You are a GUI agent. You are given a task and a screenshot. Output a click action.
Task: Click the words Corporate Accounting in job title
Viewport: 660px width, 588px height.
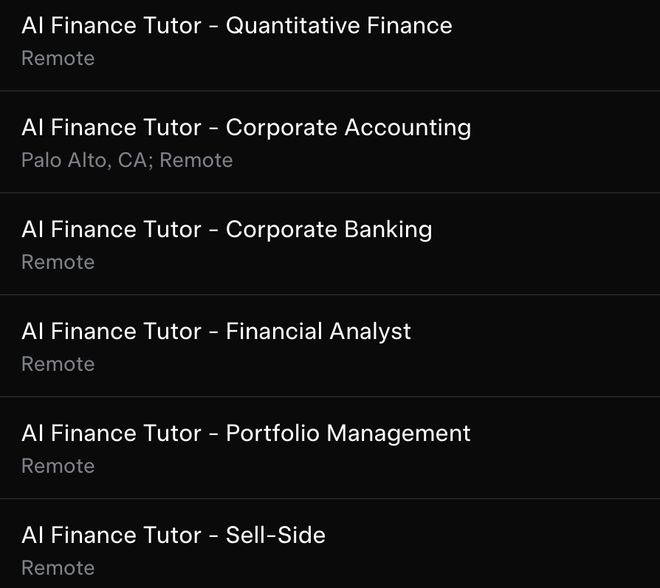click(348, 128)
